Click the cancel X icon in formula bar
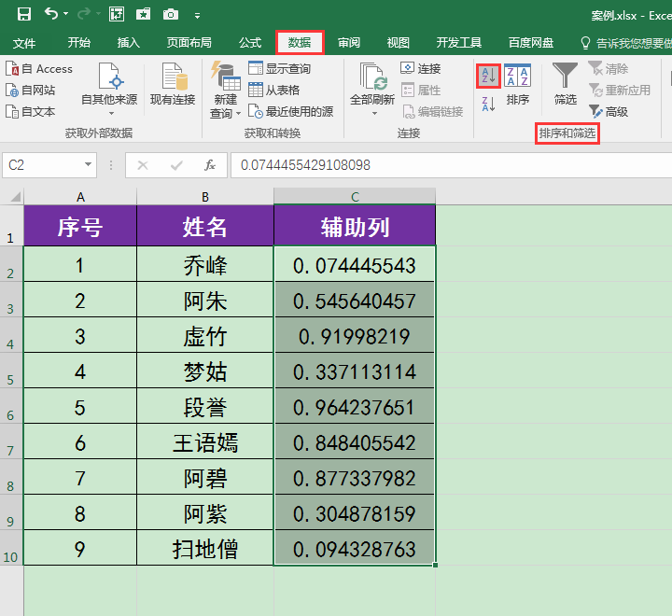The width and height of the screenshot is (672, 616). (143, 165)
